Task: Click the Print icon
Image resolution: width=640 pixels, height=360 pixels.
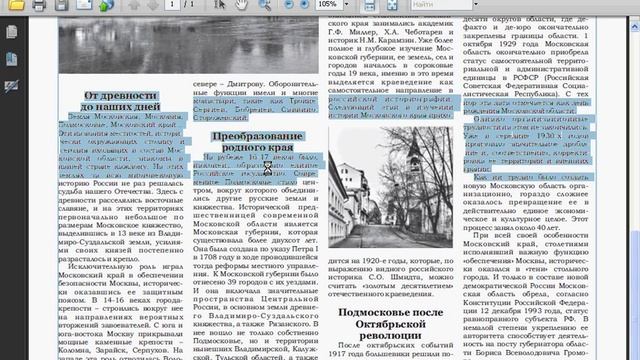Action: tap(39, 5)
